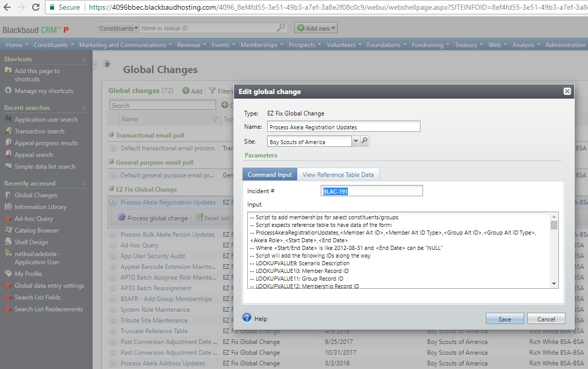
Task: Click the Information Library icon in sidebar
Action: coord(8,207)
